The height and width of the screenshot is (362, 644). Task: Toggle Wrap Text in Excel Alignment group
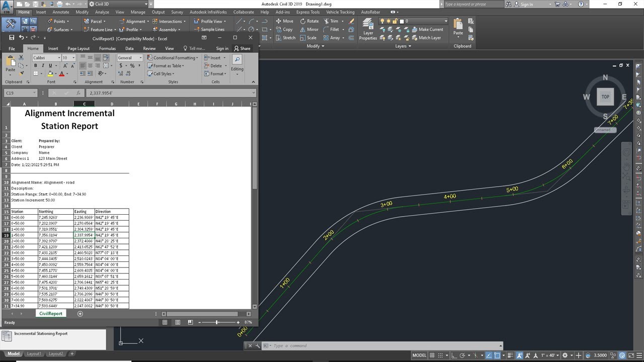[x=106, y=58]
